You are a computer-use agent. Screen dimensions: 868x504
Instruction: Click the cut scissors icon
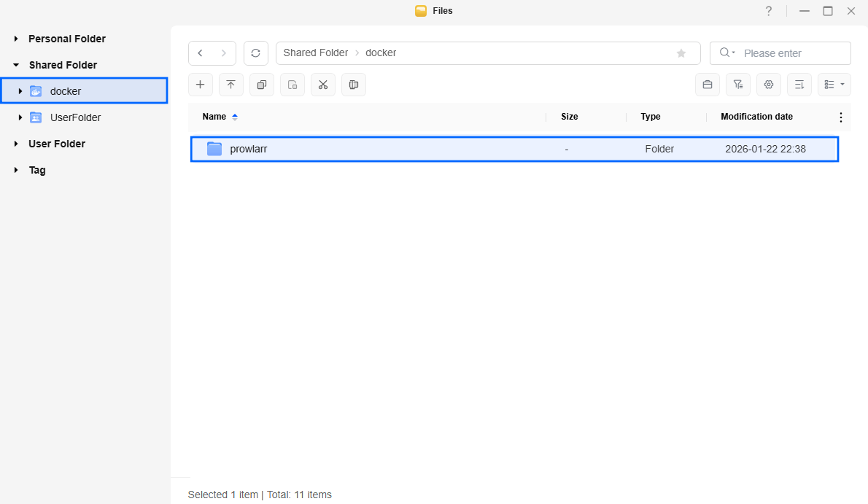point(323,85)
